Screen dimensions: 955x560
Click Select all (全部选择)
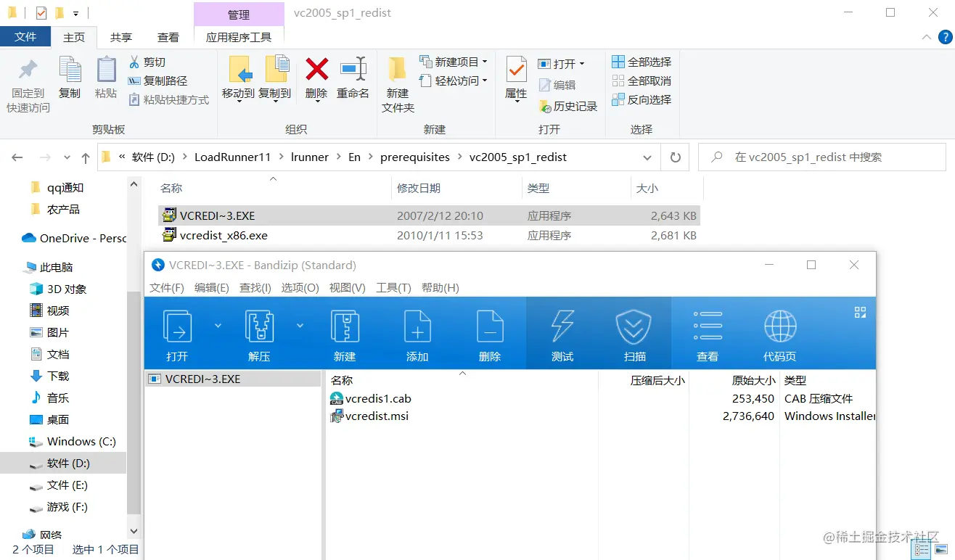(x=642, y=62)
